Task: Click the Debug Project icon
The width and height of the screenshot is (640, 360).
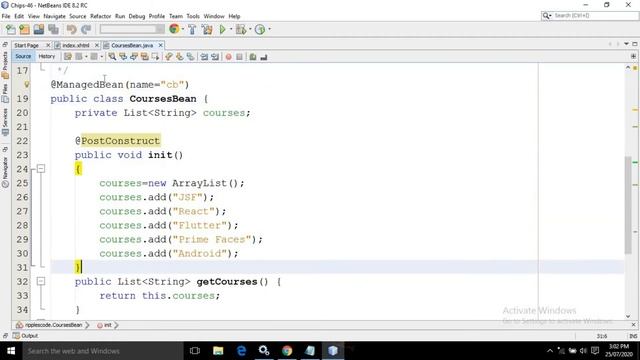Action: (241, 29)
